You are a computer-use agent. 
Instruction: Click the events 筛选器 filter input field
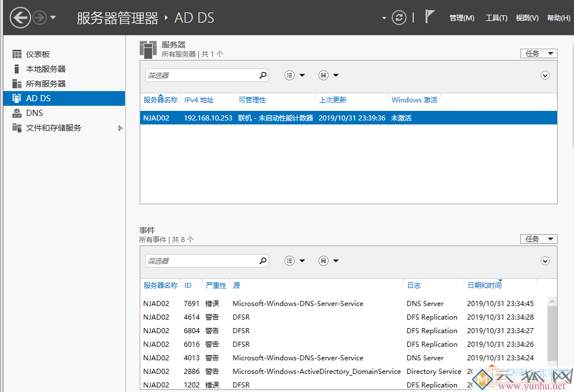(201, 261)
